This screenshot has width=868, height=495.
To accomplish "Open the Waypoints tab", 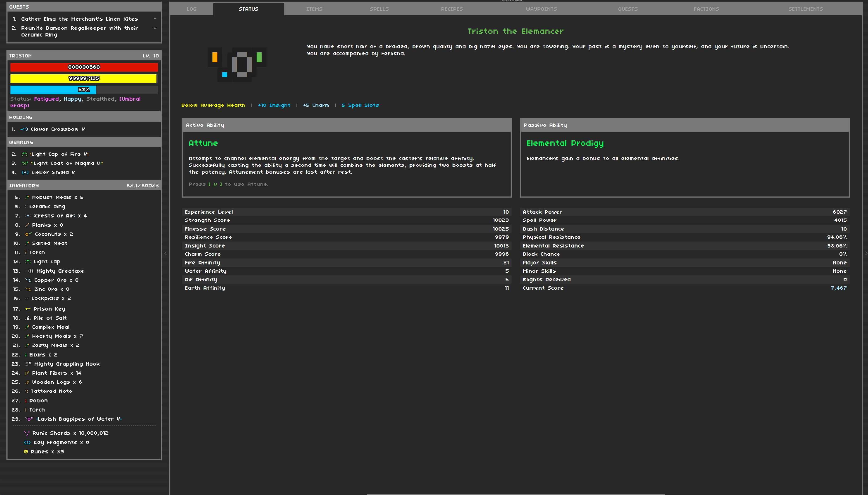I will tap(541, 9).
